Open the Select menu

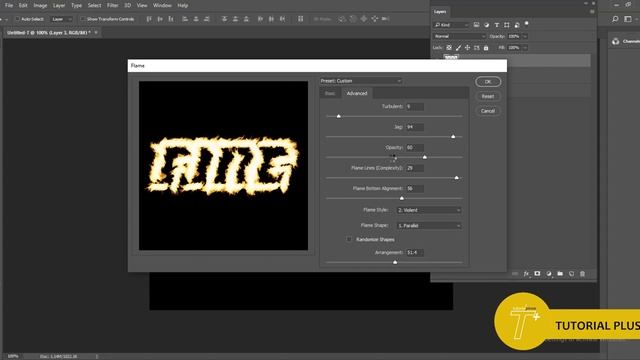coord(94,5)
